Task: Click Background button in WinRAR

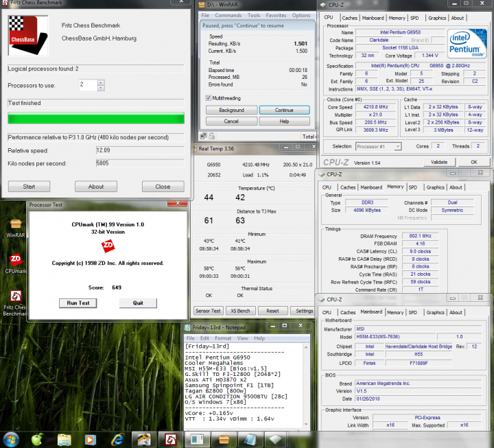Action: coord(232,110)
